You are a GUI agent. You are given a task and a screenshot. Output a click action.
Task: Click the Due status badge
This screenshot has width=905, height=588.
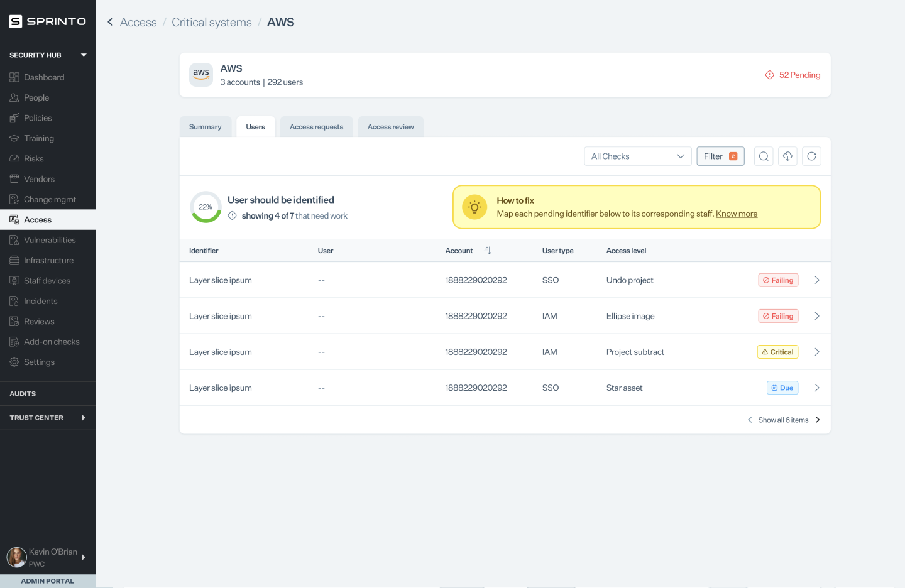click(782, 388)
